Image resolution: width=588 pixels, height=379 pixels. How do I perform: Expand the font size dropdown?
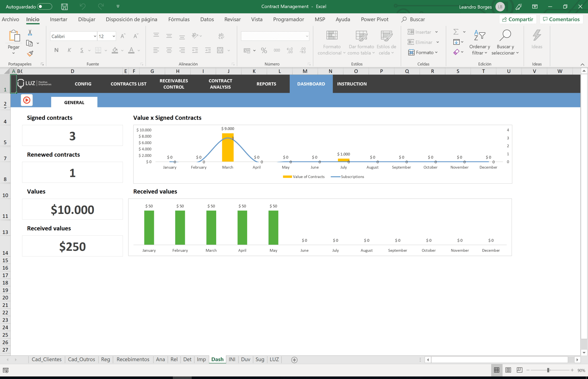click(x=114, y=36)
